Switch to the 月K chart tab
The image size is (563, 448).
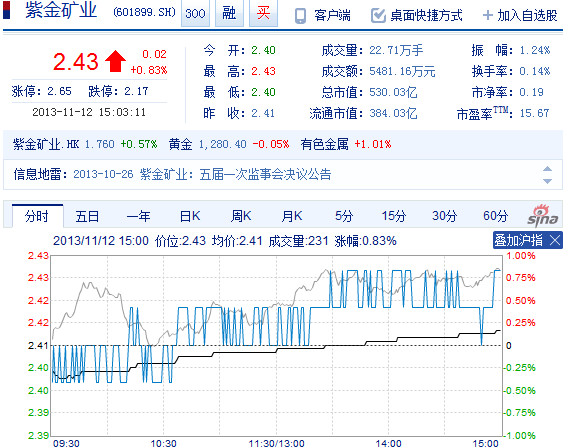292,216
